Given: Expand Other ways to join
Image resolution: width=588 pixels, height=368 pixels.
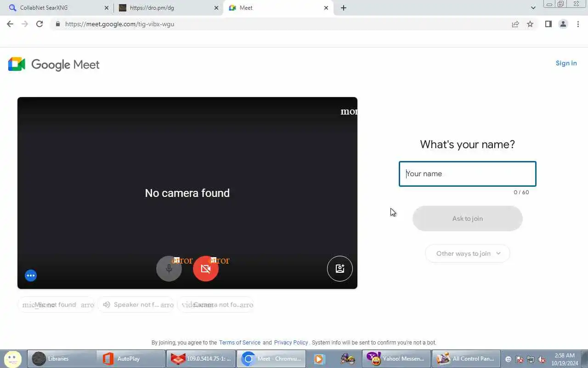Looking at the screenshot, I should (468, 253).
